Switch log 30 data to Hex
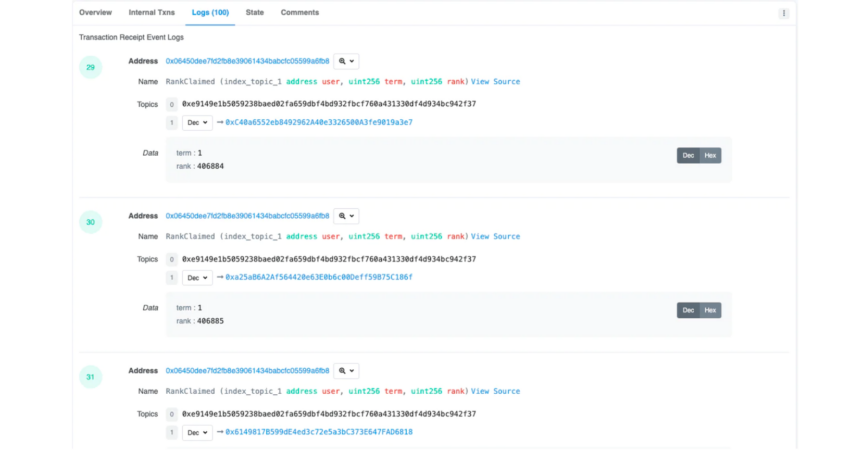 pyautogui.click(x=710, y=310)
